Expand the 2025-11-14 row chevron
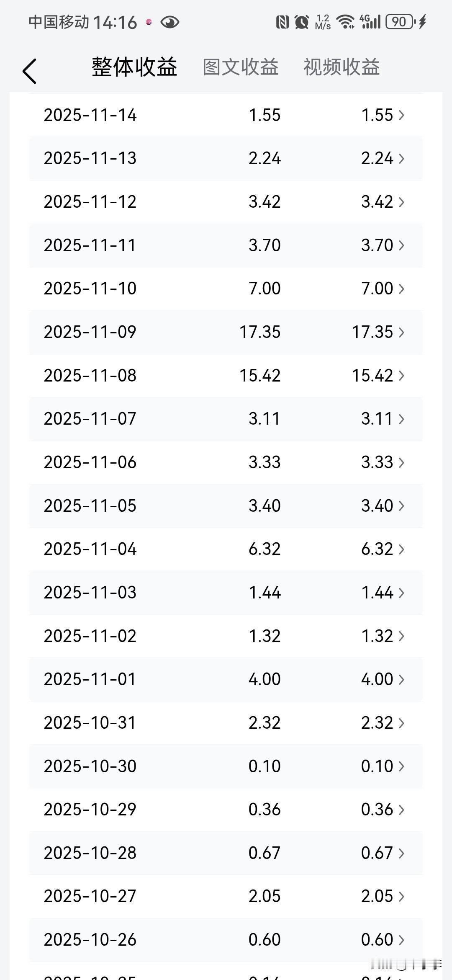Screen dimensions: 452x980 (x=401, y=115)
